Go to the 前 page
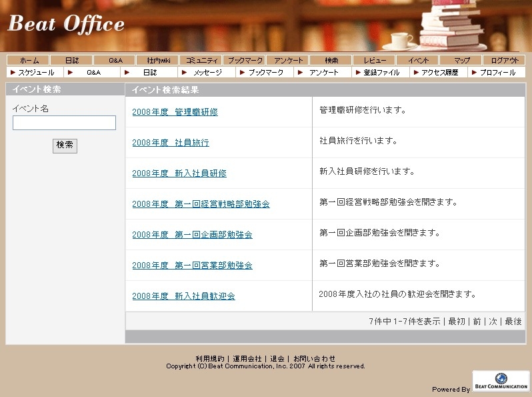Viewport: 532px width, 397px height. point(477,321)
